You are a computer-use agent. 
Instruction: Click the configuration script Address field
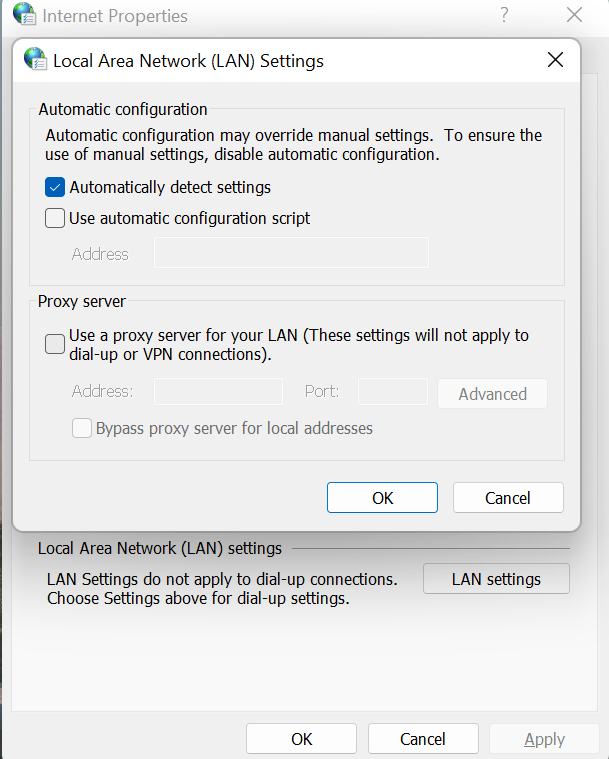click(x=291, y=253)
